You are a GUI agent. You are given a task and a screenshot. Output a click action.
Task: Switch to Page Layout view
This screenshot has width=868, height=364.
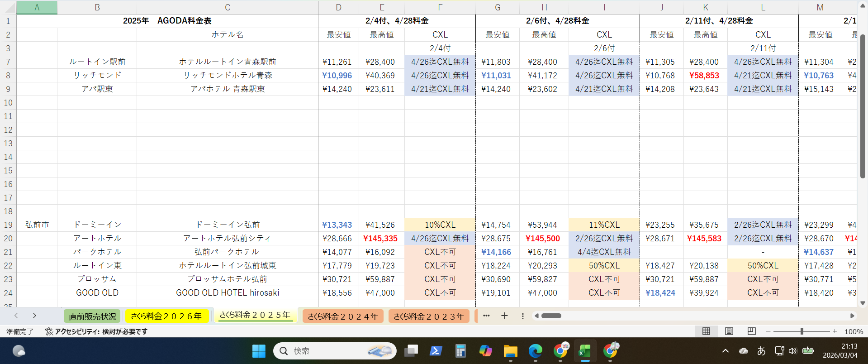729,331
